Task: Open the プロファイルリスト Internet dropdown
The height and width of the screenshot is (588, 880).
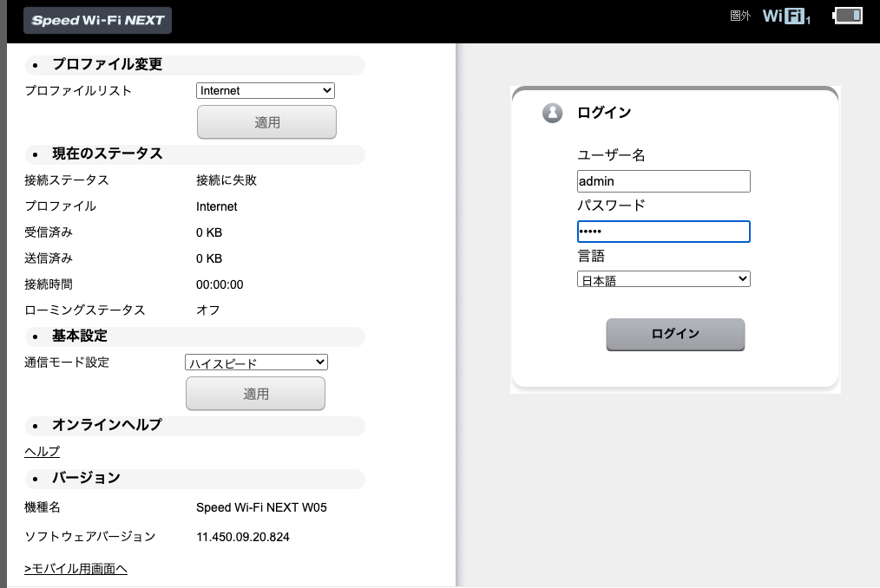Action: pyautogui.click(x=266, y=90)
